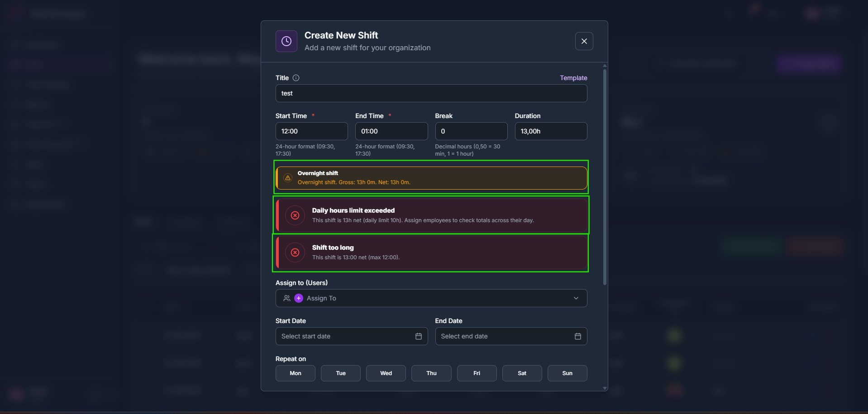The image size is (868, 414).
Task: Click the Overnight shift warning triangle icon
Action: pos(287,178)
